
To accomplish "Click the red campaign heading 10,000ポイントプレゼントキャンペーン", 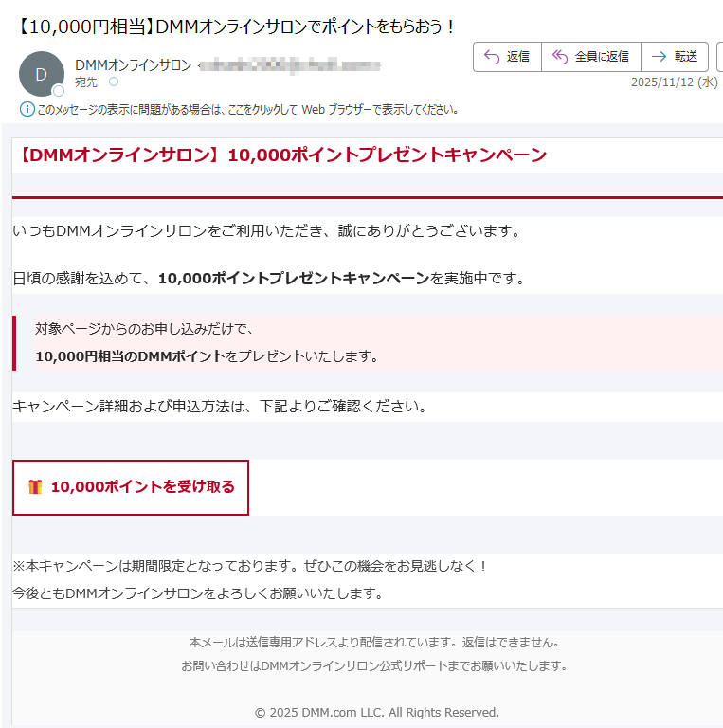I will click(281, 155).
